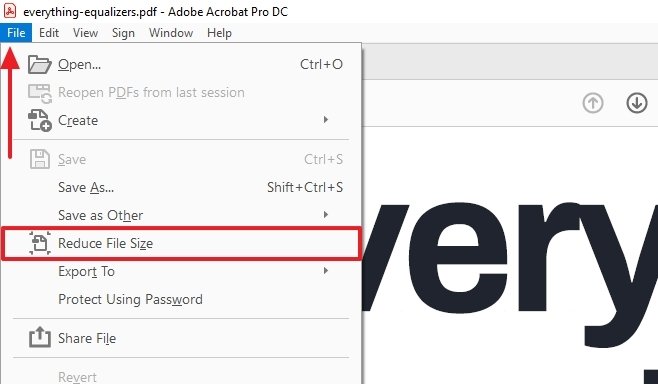The height and width of the screenshot is (384, 658).
Task: Open the View menu
Action: pos(85,33)
